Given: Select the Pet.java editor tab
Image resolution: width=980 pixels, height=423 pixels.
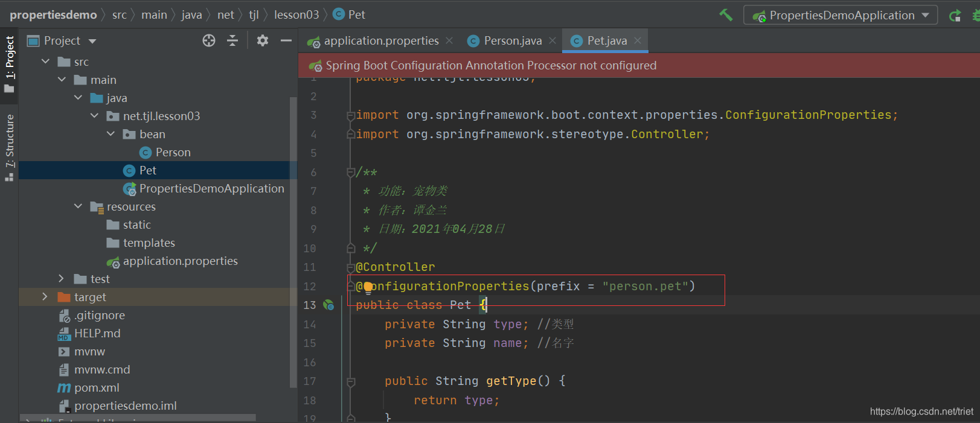Looking at the screenshot, I should [x=607, y=40].
